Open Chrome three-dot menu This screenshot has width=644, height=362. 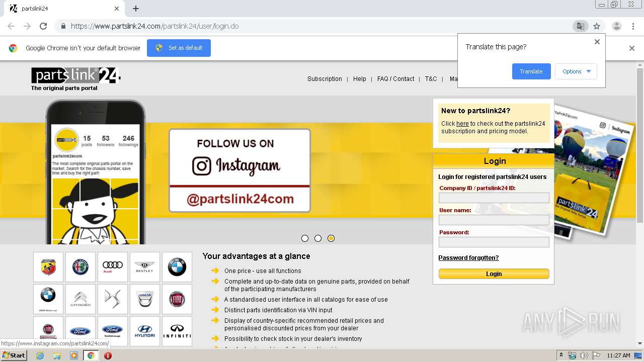[632, 26]
